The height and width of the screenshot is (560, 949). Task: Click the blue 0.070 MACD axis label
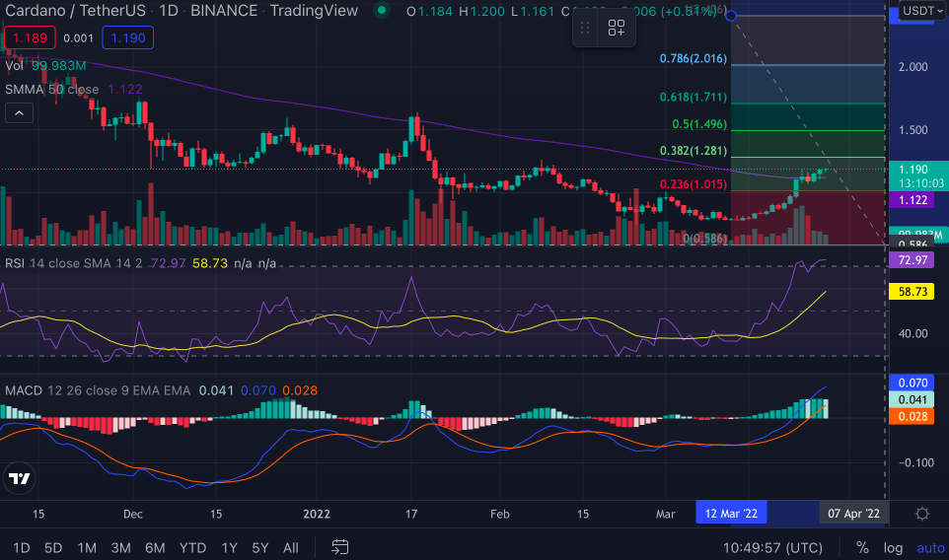pyautogui.click(x=912, y=383)
